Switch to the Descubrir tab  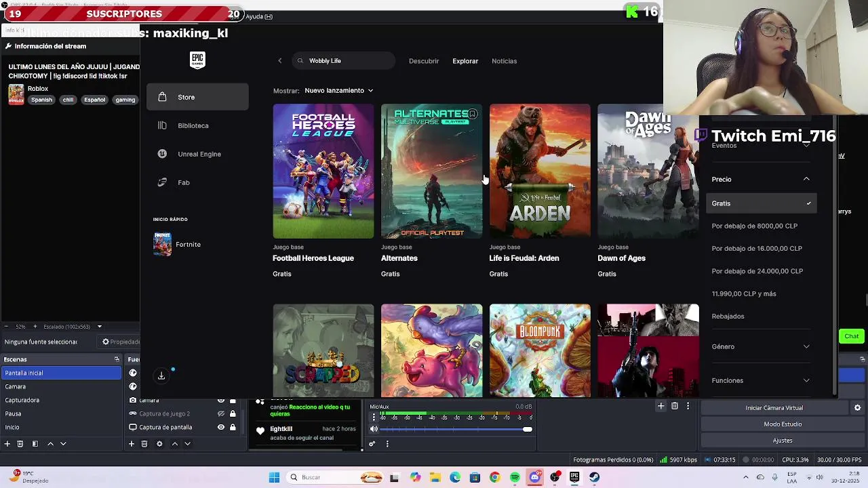424,61
